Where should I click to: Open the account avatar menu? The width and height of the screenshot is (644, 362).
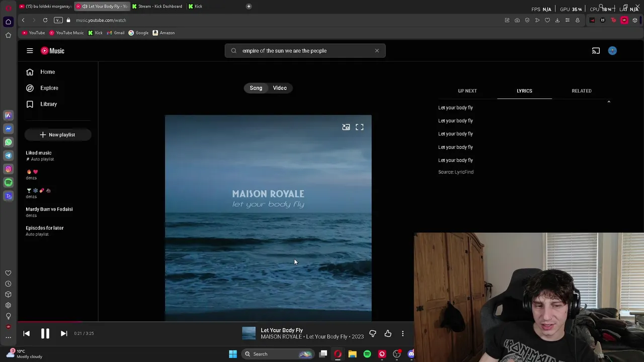pyautogui.click(x=612, y=51)
